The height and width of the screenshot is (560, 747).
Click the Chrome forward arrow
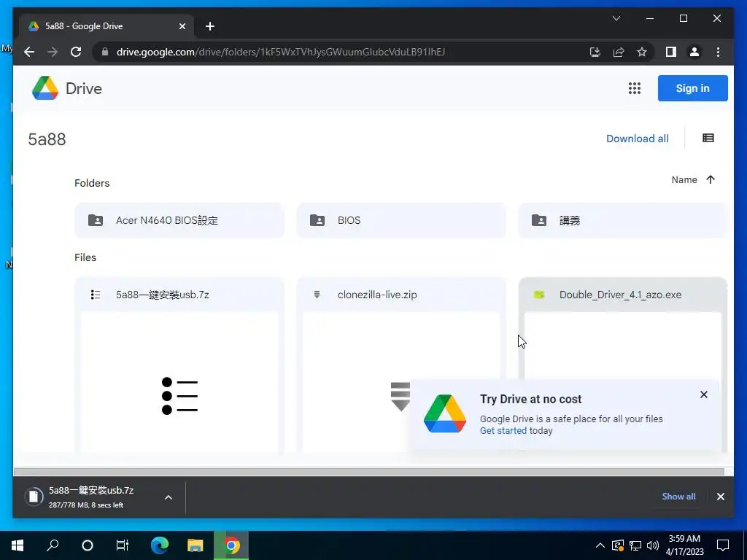[x=53, y=52]
